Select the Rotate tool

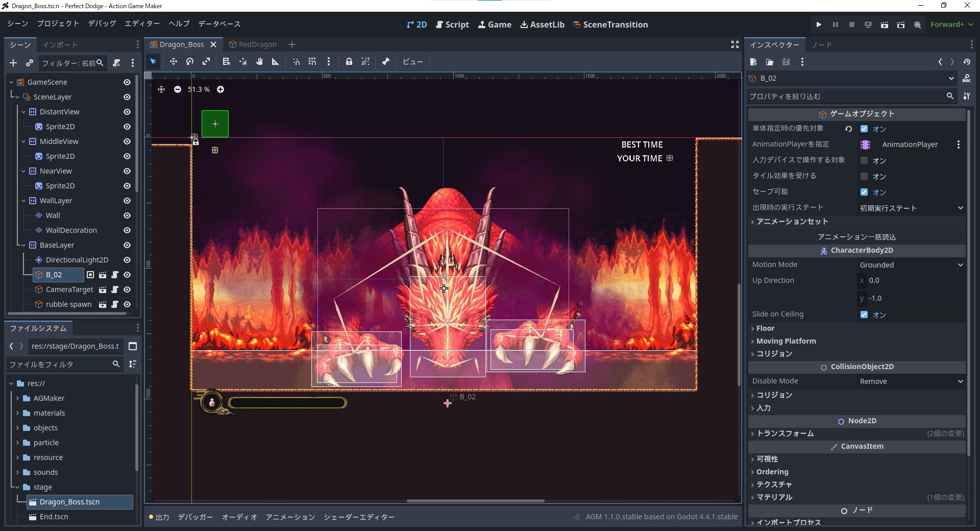189,62
